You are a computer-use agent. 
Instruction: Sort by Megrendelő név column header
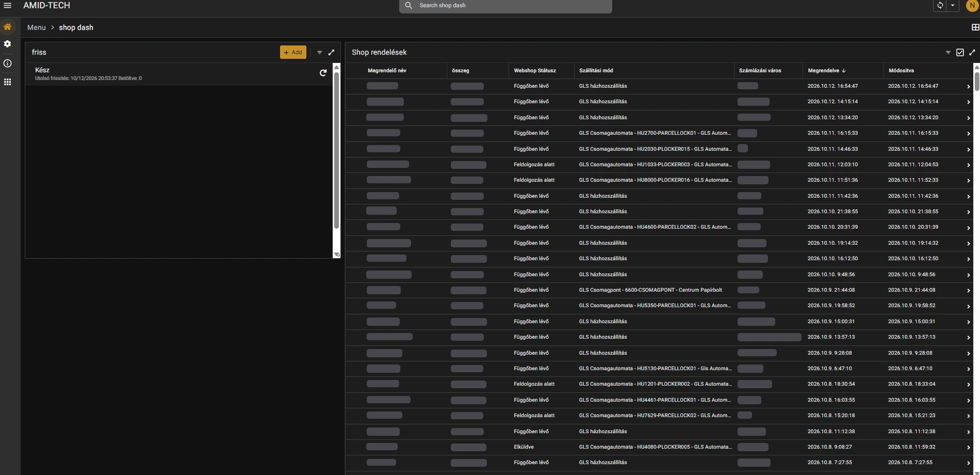(387, 70)
